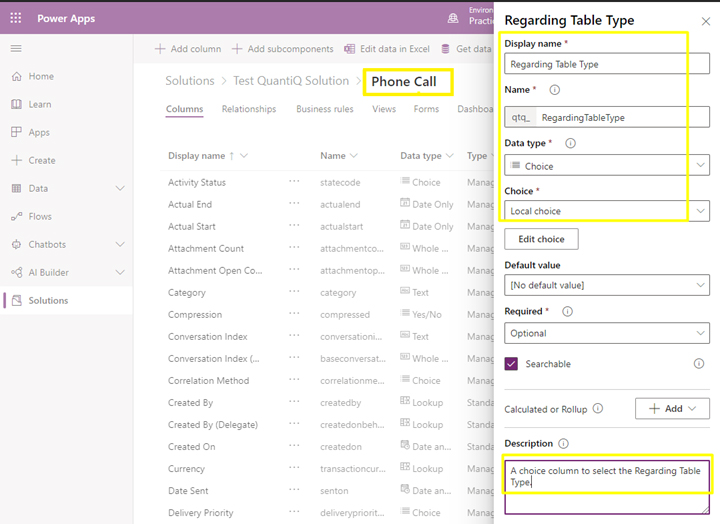Open the Home page icon
Viewport: 720px width, 524px height.
coord(17,76)
